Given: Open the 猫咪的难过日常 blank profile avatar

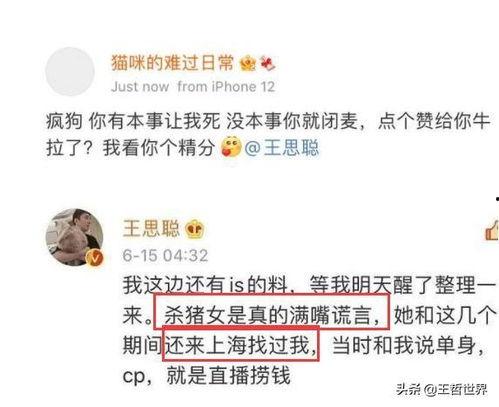Looking at the screenshot, I should [70, 71].
